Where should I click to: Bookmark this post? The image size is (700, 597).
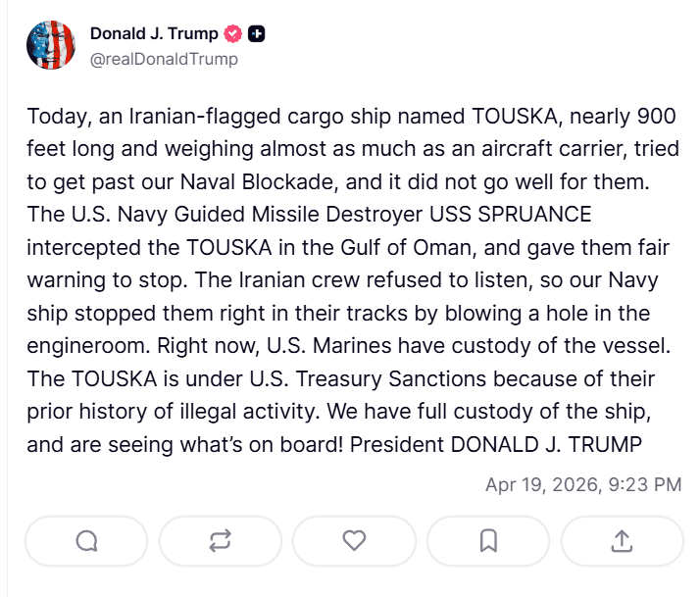tap(488, 540)
